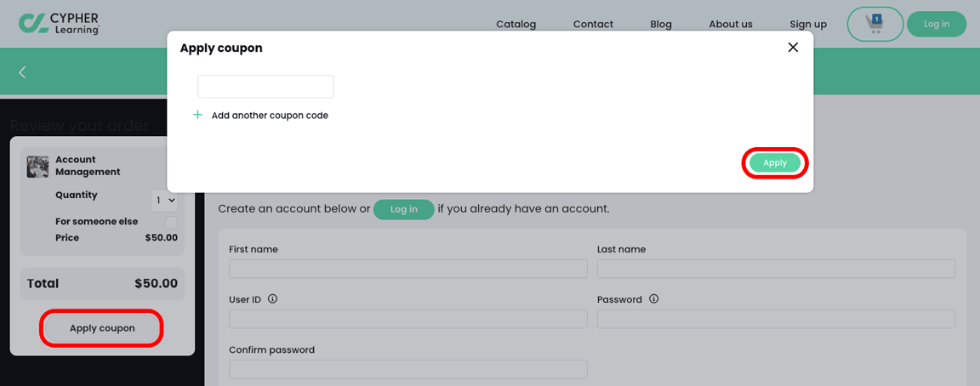The image size is (980, 386).
Task: Click the Apply coupon button under Total
Action: coord(102,328)
